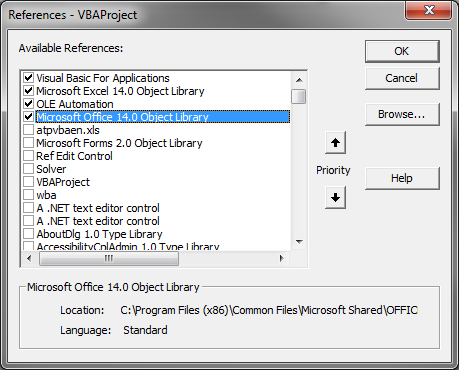Select AboutDlg 1.0 Type Library text
The image size is (459, 370).
(99, 234)
